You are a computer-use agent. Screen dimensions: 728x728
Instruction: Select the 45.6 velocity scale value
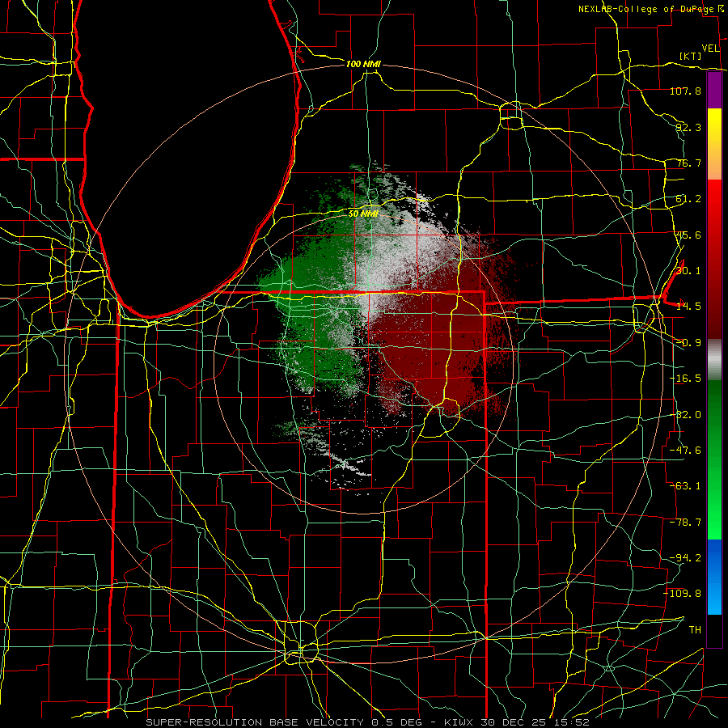pyautogui.click(x=688, y=235)
